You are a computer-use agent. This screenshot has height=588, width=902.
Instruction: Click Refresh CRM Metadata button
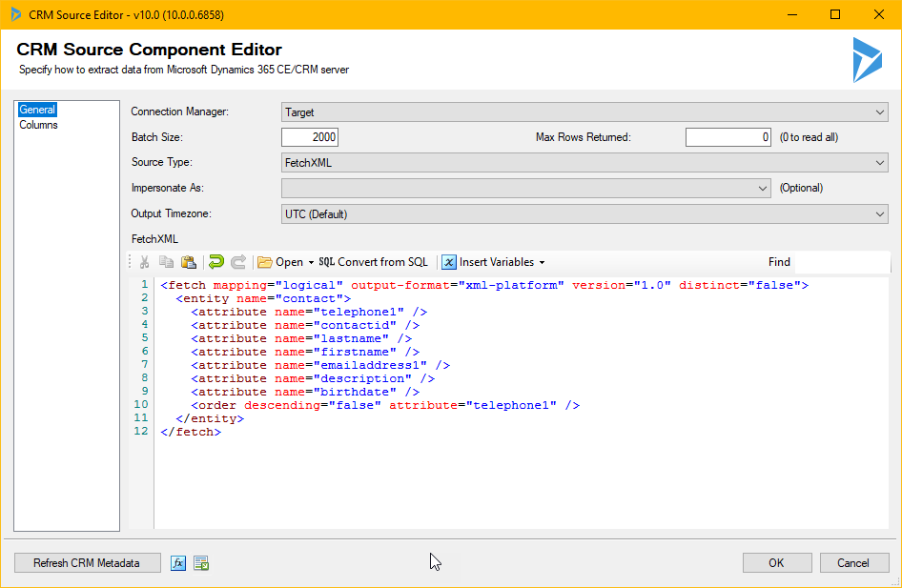point(87,562)
